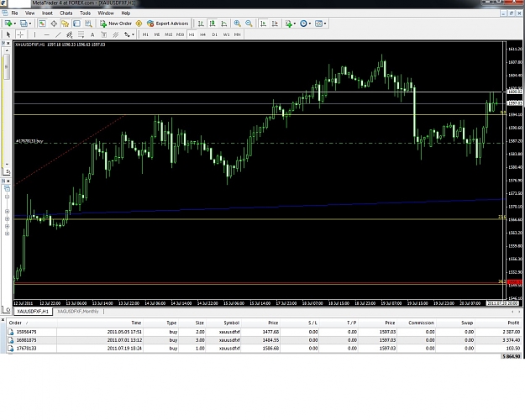This screenshot has height=420, width=525.
Task: Select the text label tool
Action: pyautogui.click(x=104, y=34)
